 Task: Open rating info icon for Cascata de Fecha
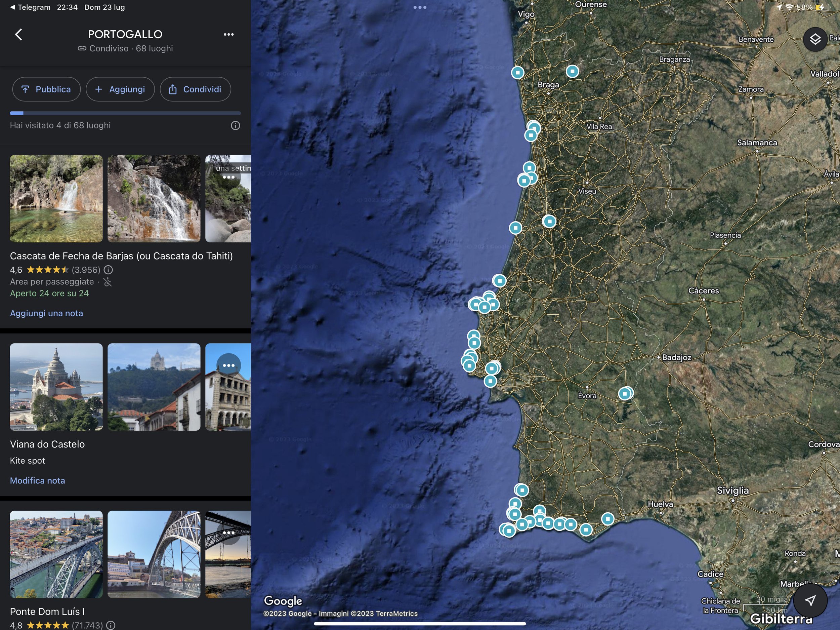pos(108,270)
